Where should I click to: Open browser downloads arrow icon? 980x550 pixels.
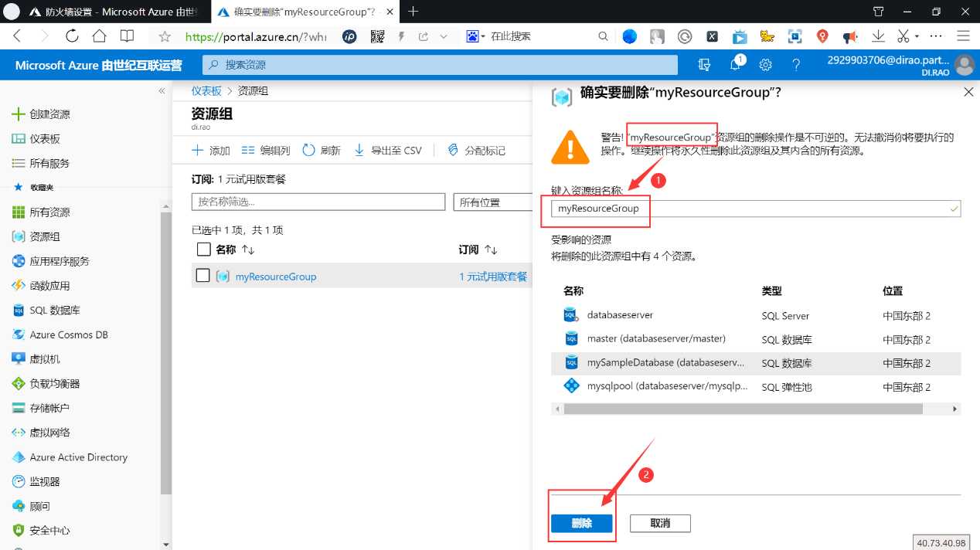tap(879, 36)
